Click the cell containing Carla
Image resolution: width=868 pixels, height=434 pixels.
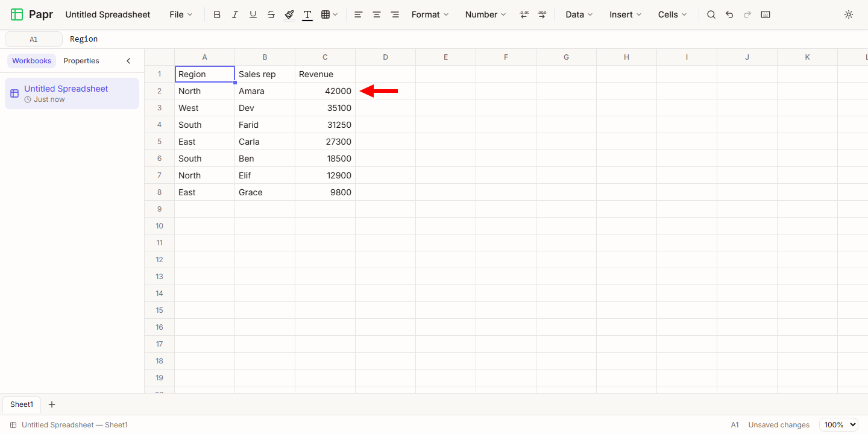point(265,142)
